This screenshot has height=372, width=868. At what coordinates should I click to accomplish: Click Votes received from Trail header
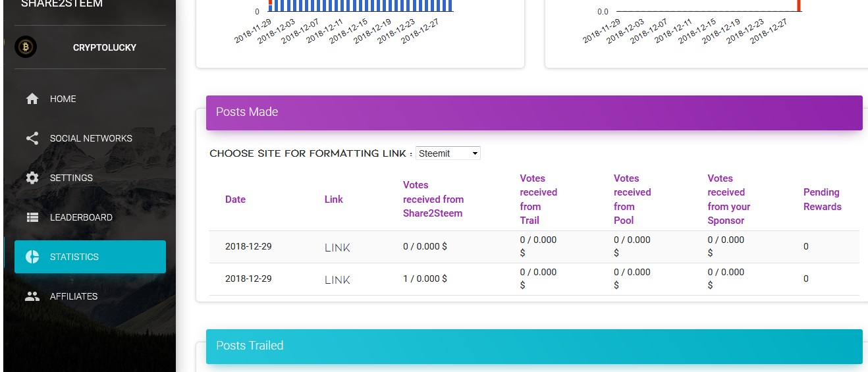[x=538, y=199]
